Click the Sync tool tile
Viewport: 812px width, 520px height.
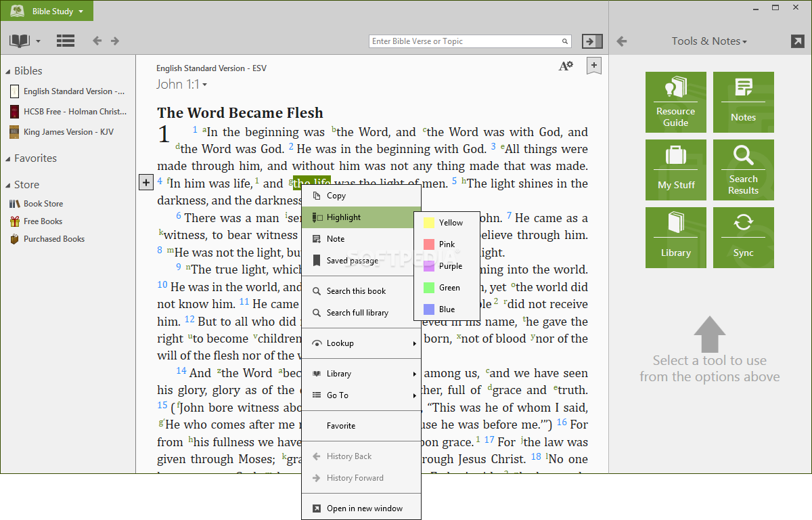coord(743,238)
